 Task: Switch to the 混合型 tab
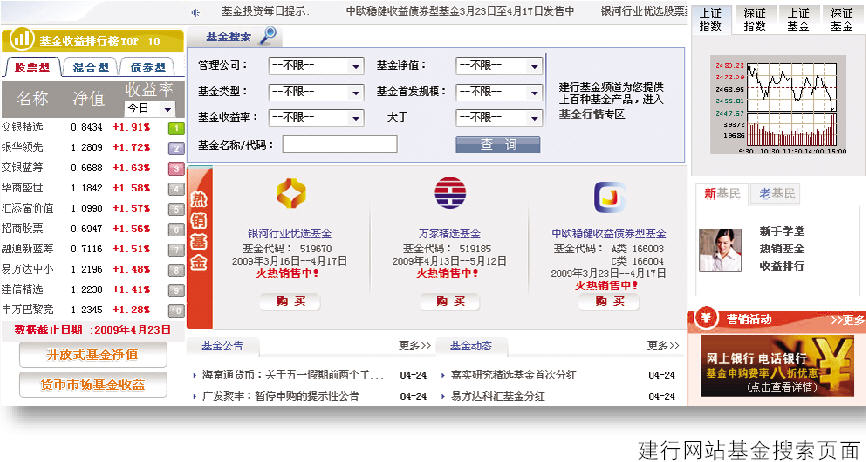88,68
